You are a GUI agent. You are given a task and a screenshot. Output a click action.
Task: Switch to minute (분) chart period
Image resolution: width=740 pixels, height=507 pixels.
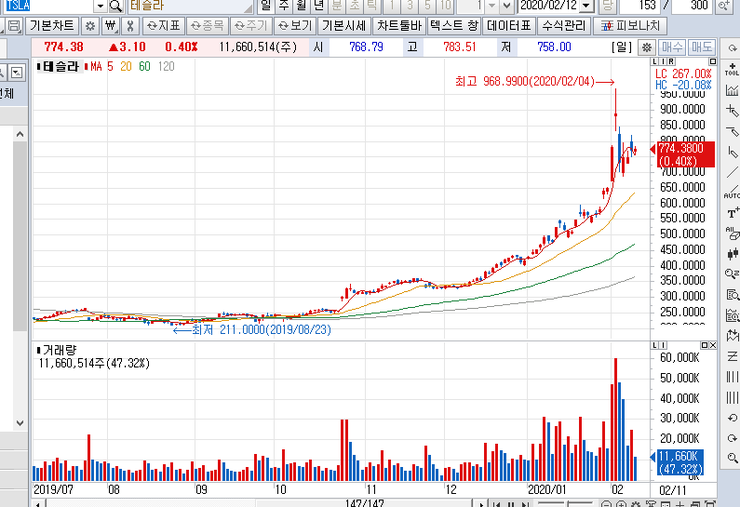(x=336, y=6)
